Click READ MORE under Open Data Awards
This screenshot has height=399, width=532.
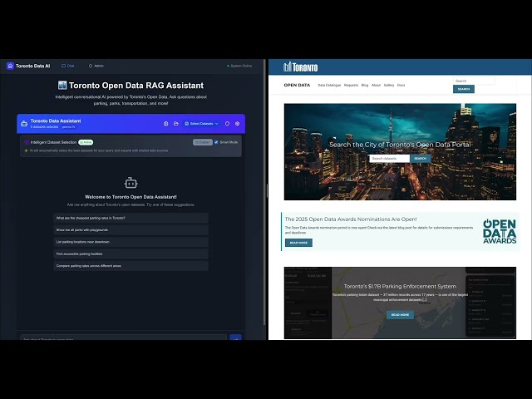298,243
